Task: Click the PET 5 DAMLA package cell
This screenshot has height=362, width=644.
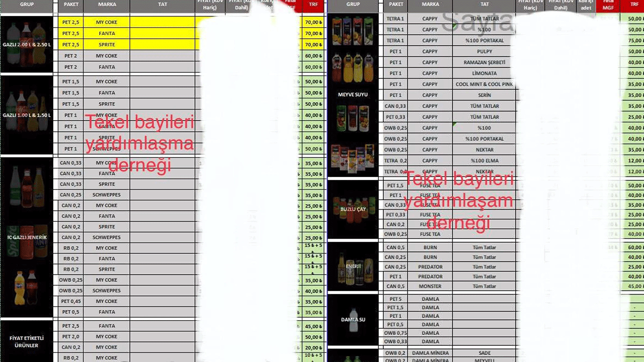Action: 396,299
